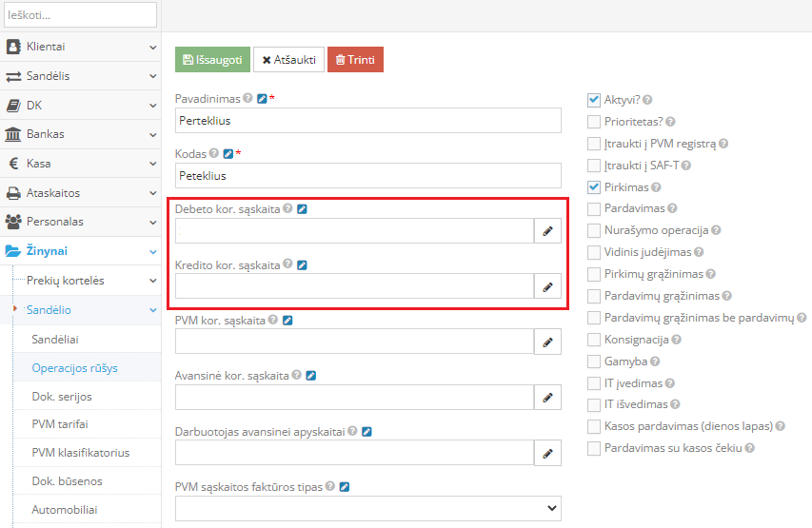This screenshot has width=812, height=528.
Task: Click blue edit icon next to PVM sąskaitos faktūros tipas
Action: tap(345, 486)
